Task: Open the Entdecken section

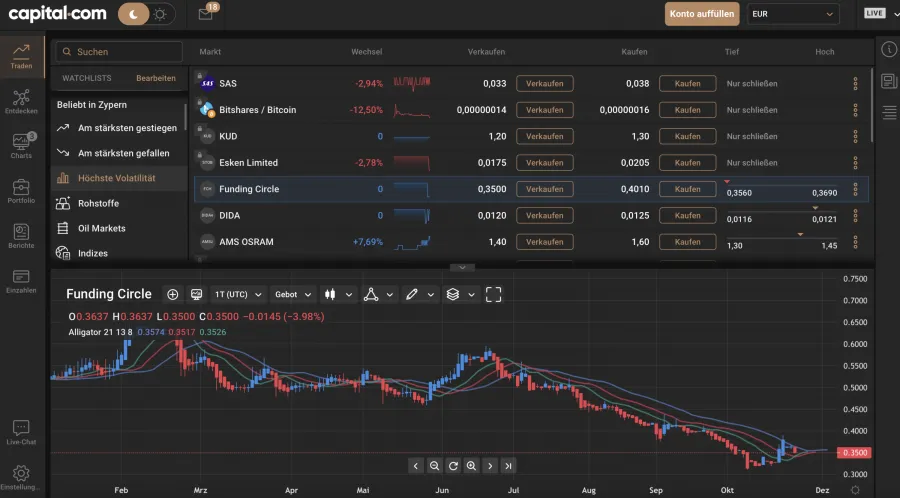Action: click(x=21, y=102)
